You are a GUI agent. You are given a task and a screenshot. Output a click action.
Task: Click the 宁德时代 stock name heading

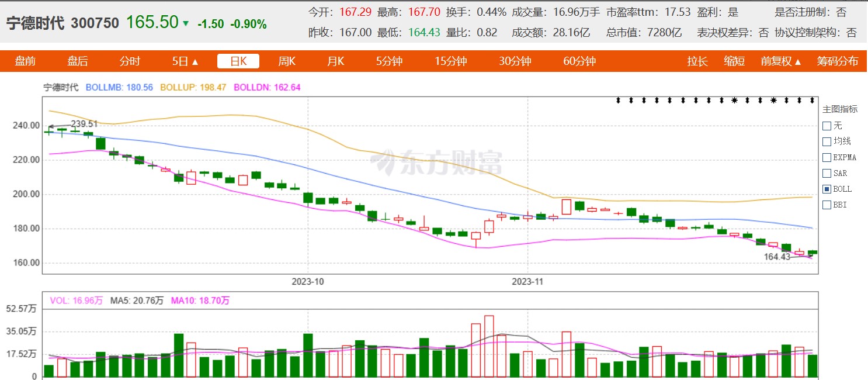(x=35, y=23)
